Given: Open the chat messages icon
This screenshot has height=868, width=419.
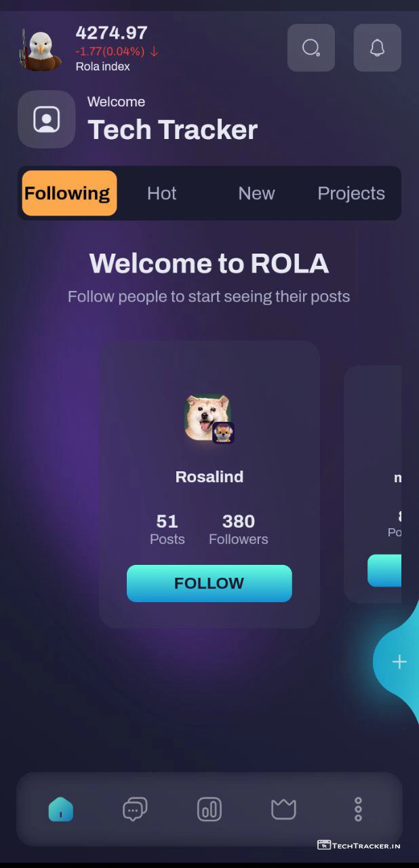Looking at the screenshot, I should click(134, 809).
